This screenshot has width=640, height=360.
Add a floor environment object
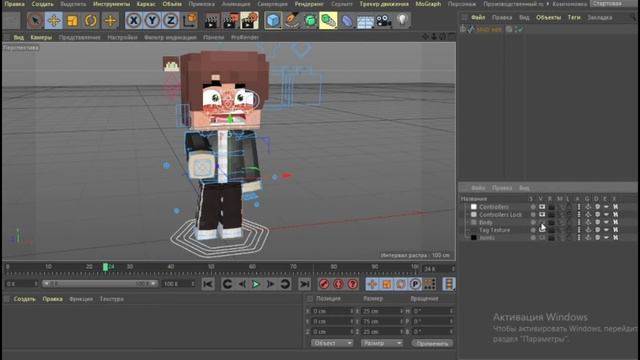[x=365, y=20]
